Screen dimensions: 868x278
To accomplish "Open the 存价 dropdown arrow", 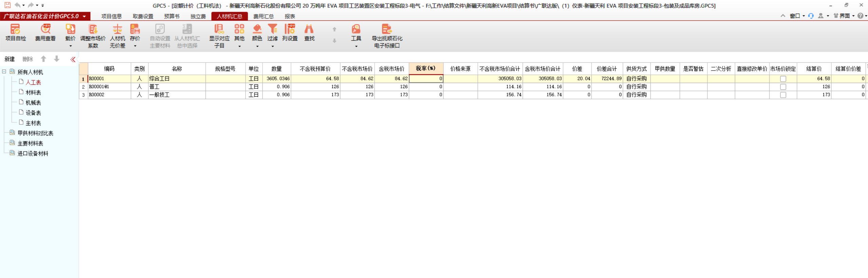I will coord(135,46).
